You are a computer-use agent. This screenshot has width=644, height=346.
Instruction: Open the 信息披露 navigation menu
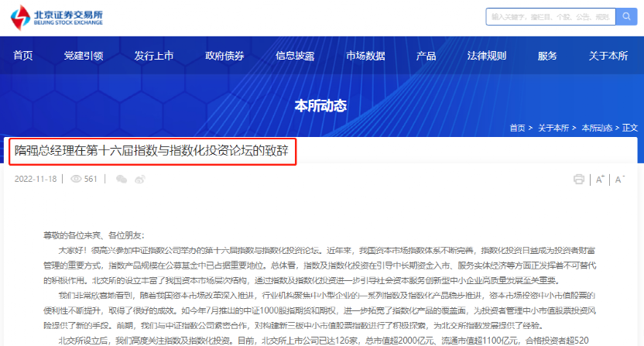tap(295, 56)
